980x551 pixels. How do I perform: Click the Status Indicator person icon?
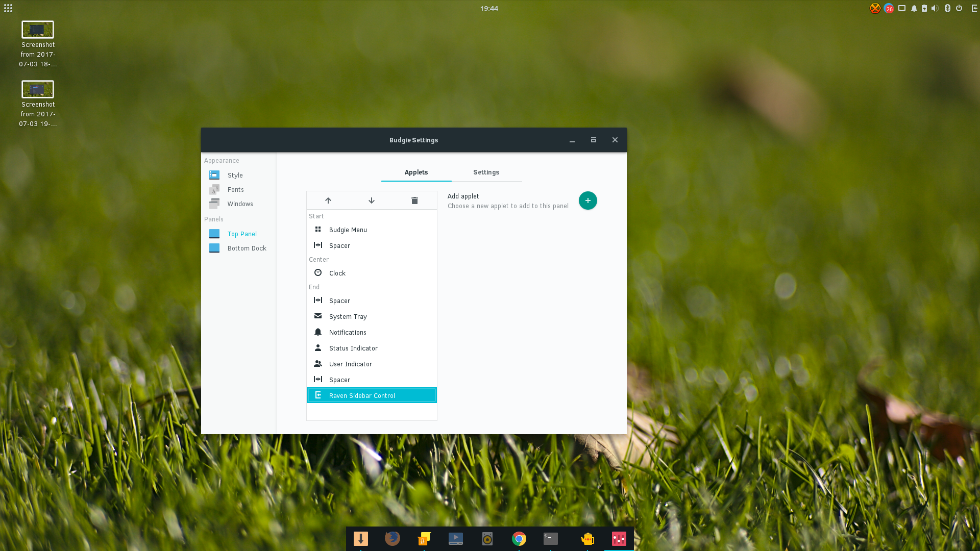point(318,347)
